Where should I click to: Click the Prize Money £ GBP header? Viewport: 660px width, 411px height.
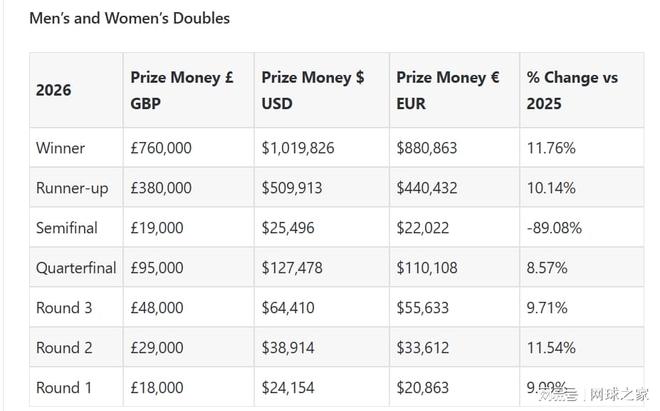182,90
